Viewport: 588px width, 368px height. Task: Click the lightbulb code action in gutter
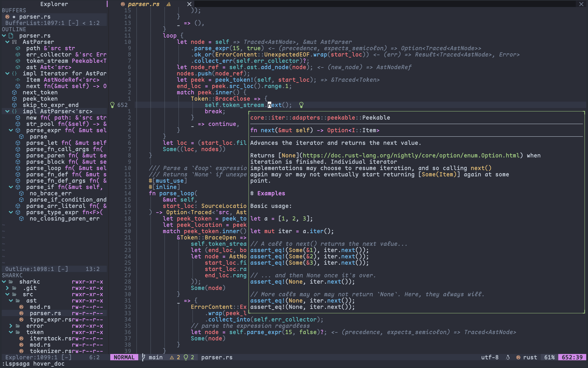[112, 105]
